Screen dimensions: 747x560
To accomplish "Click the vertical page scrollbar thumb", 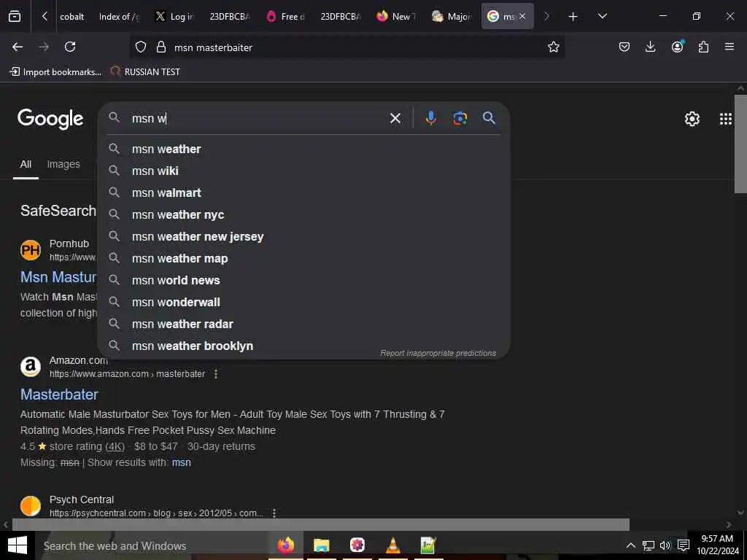I will 740,144.
